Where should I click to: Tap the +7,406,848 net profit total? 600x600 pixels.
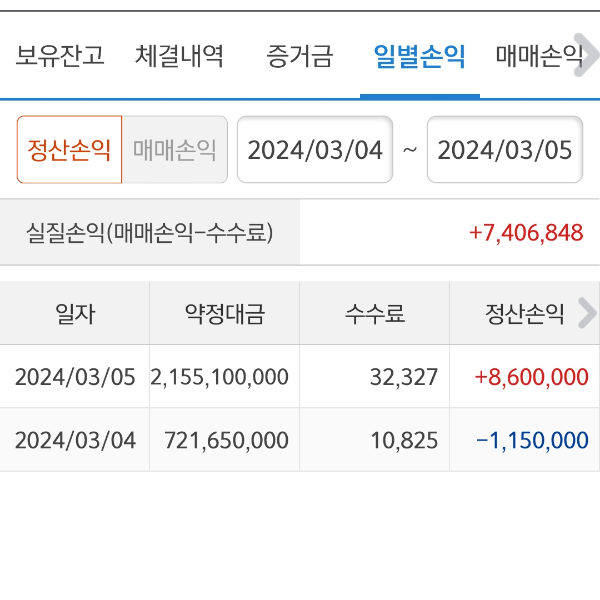tap(525, 233)
